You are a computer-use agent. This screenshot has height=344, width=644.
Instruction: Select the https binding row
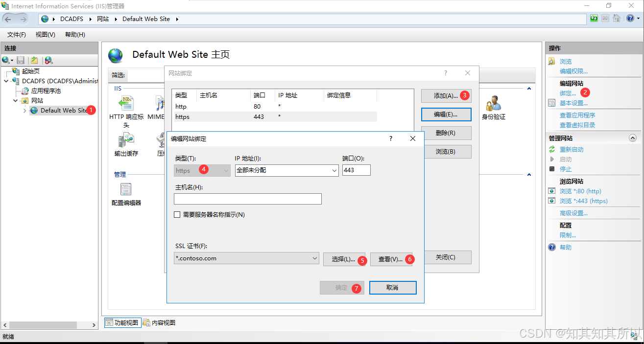(274, 117)
